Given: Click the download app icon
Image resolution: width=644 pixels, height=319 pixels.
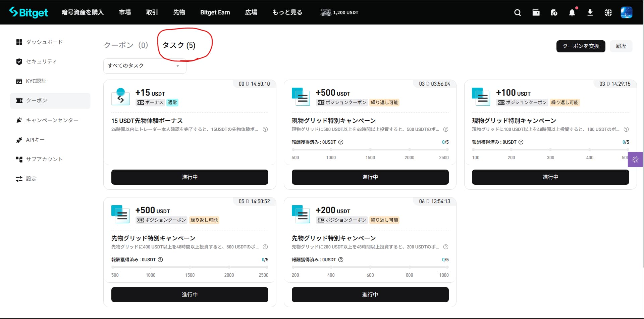Looking at the screenshot, I should tap(590, 13).
